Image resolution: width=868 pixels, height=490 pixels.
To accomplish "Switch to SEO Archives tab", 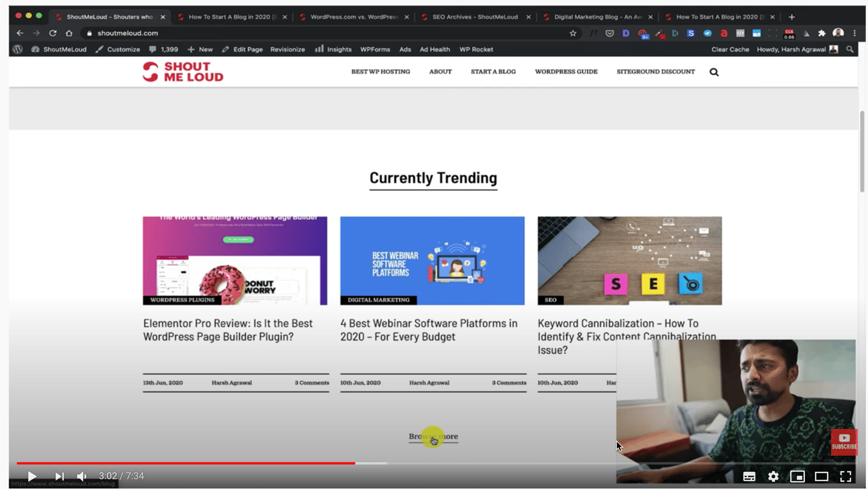I will point(475,17).
